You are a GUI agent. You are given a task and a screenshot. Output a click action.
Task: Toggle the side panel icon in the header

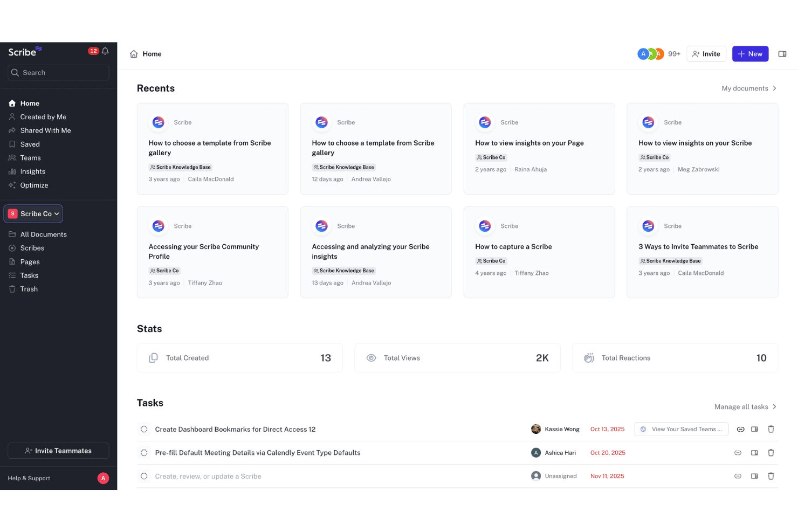tap(782, 54)
